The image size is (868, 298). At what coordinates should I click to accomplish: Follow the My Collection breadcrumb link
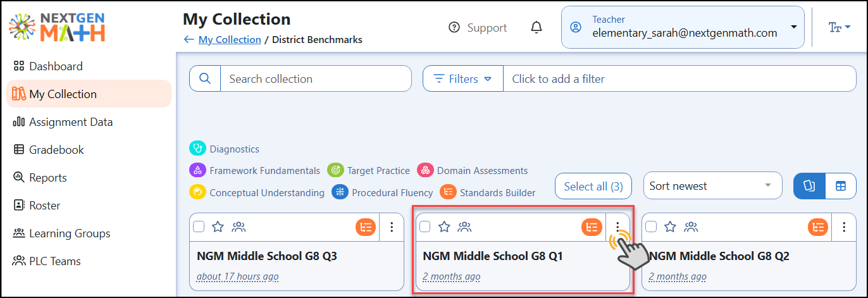click(x=230, y=39)
